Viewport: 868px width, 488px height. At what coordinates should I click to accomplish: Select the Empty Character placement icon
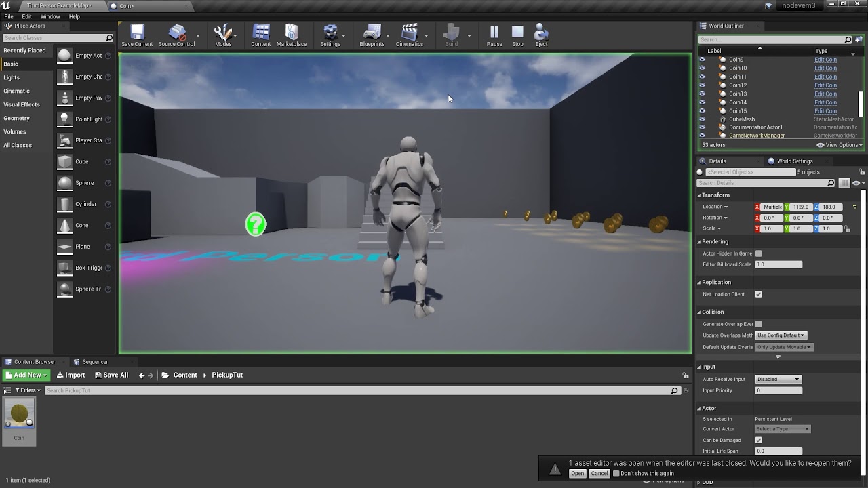point(64,77)
